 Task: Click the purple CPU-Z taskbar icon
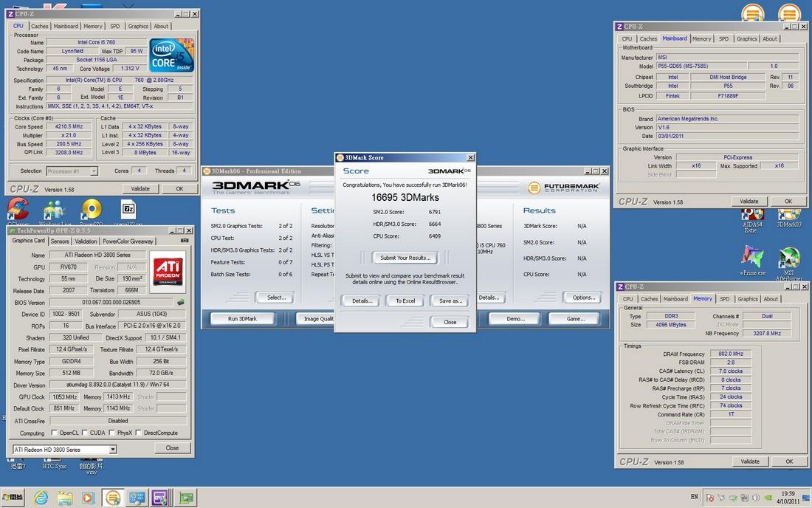click(159, 498)
